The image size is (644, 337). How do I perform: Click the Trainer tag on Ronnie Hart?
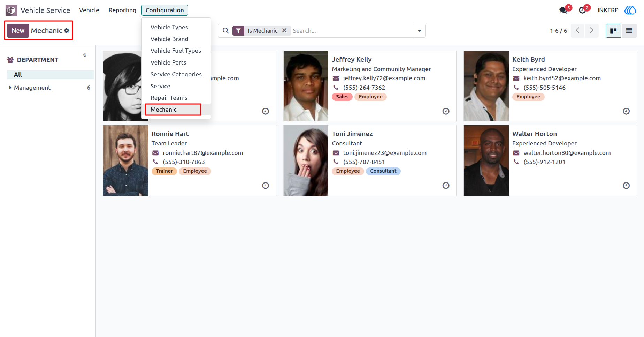[164, 171]
